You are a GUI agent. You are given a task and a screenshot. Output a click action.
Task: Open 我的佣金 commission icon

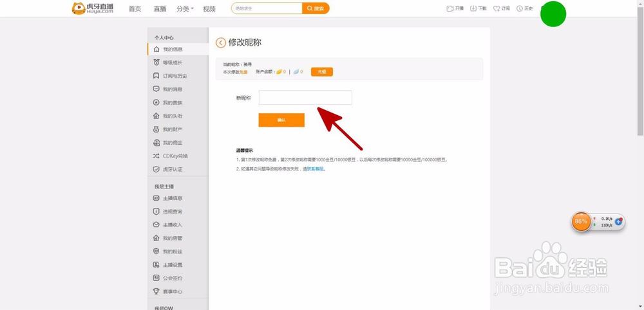pos(156,143)
